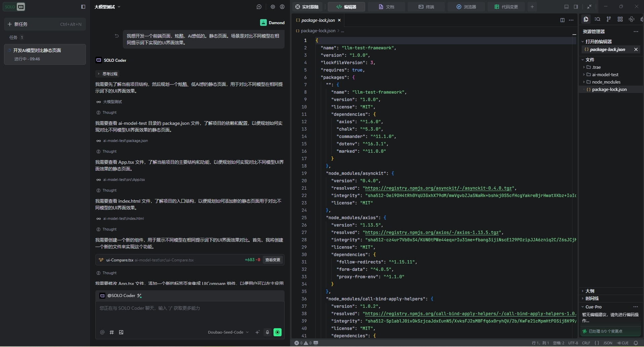644x347 pixels.
Task: Open the Doubao-Seed-Code model dropdown
Action: tap(228, 332)
